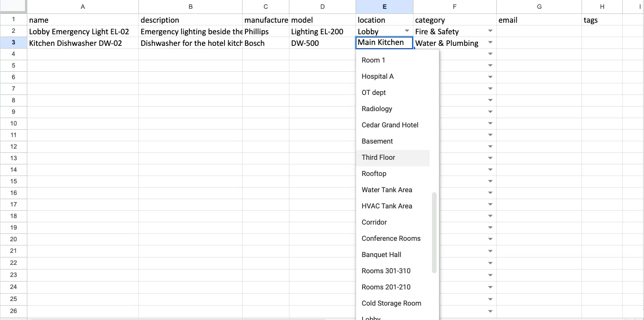Image resolution: width=644 pixels, height=320 pixels.
Task: Select Rooms 201-210 option
Action: pos(393,287)
